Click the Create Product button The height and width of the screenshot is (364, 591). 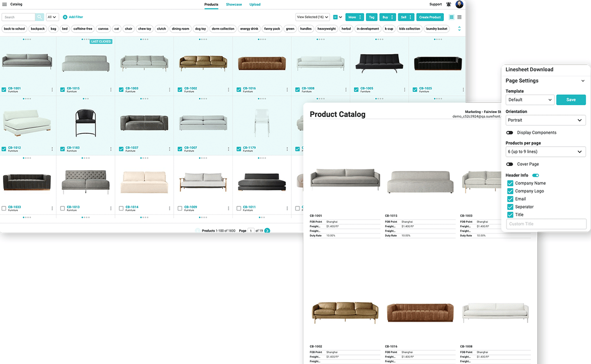[x=429, y=16]
